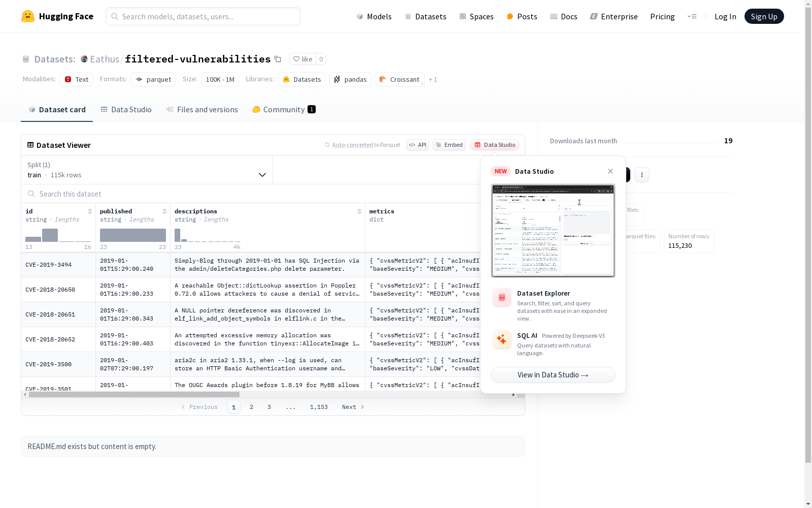The height and width of the screenshot is (508, 812).
Task: Sort the published column
Action: coord(164,211)
